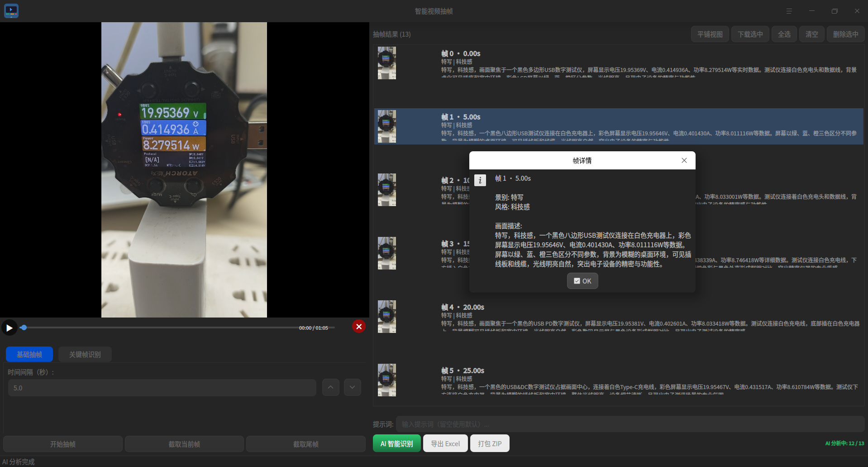This screenshot has width=868, height=467.
Task: Click the 时间间隔 input field showing 5.0
Action: pyautogui.click(x=162, y=388)
